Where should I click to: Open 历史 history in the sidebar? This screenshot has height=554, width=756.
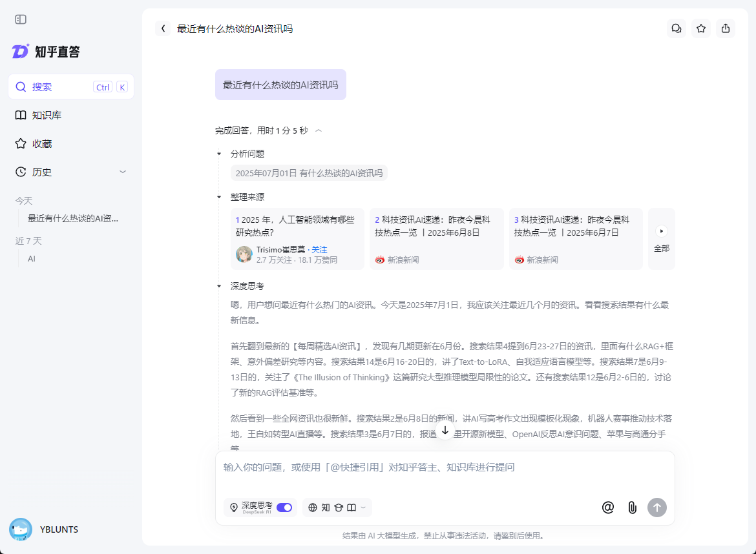coord(71,172)
